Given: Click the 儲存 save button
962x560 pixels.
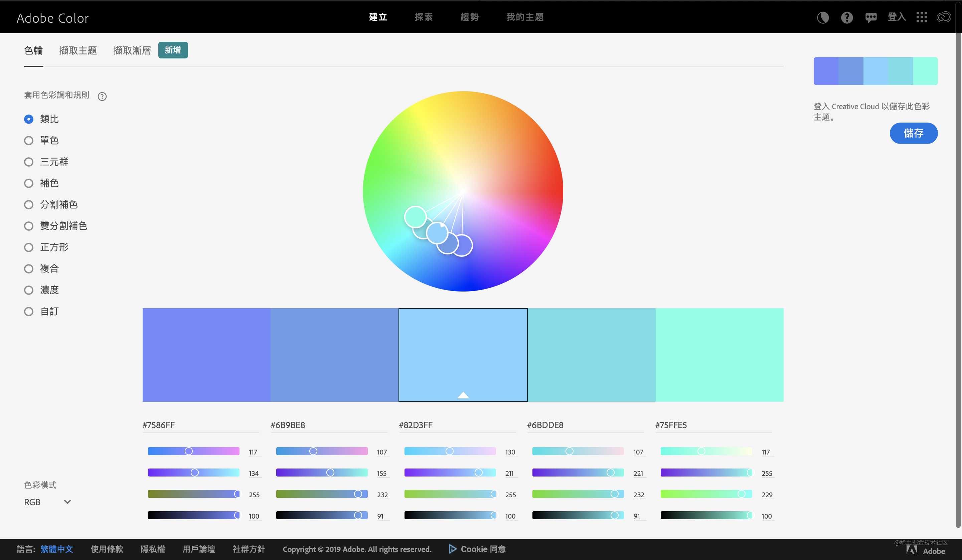Looking at the screenshot, I should point(914,133).
